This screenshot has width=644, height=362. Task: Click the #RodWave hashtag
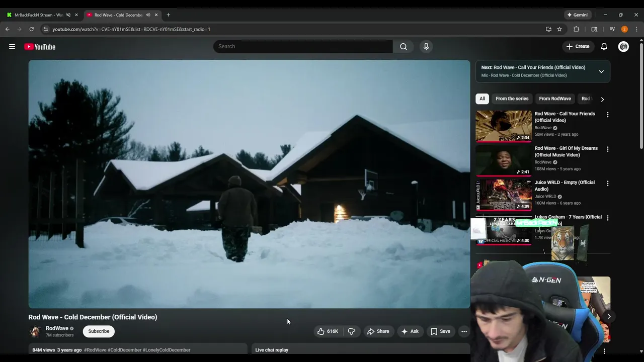point(95,350)
